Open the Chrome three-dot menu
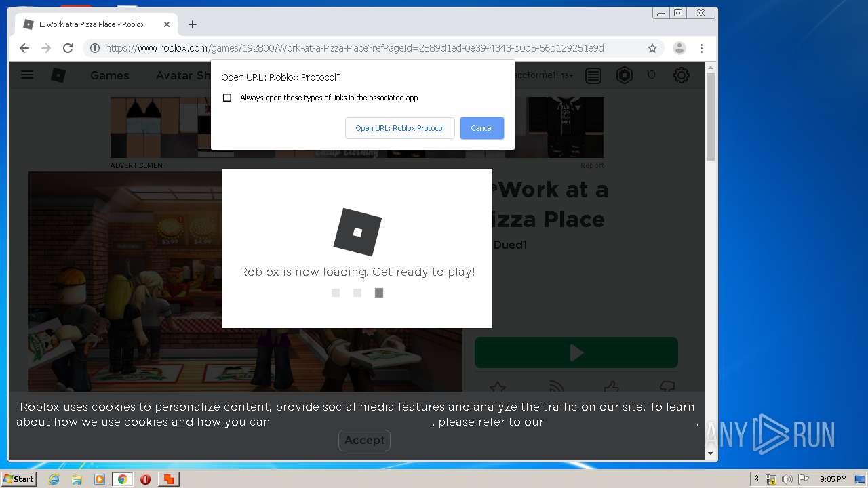The width and height of the screenshot is (868, 488). click(x=701, y=48)
